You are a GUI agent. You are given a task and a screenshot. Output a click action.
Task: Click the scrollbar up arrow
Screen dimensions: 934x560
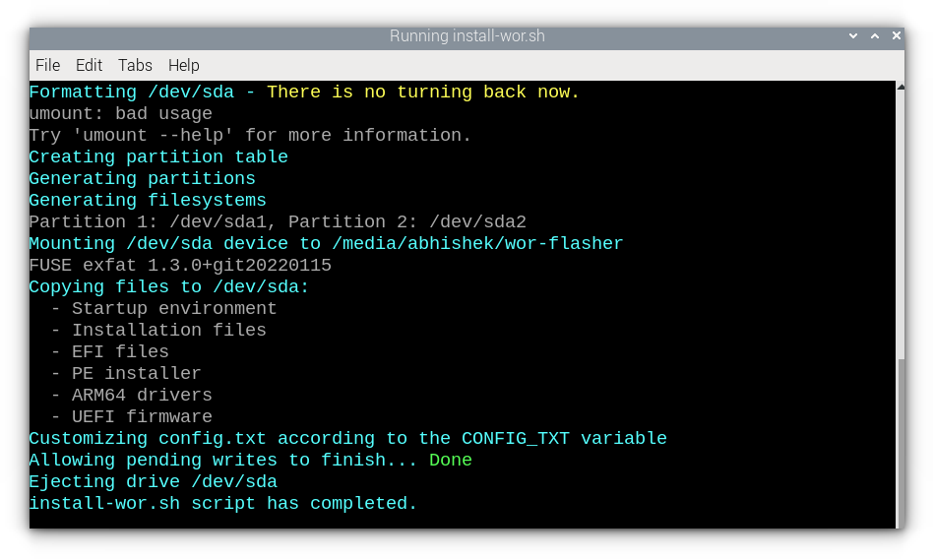901,87
